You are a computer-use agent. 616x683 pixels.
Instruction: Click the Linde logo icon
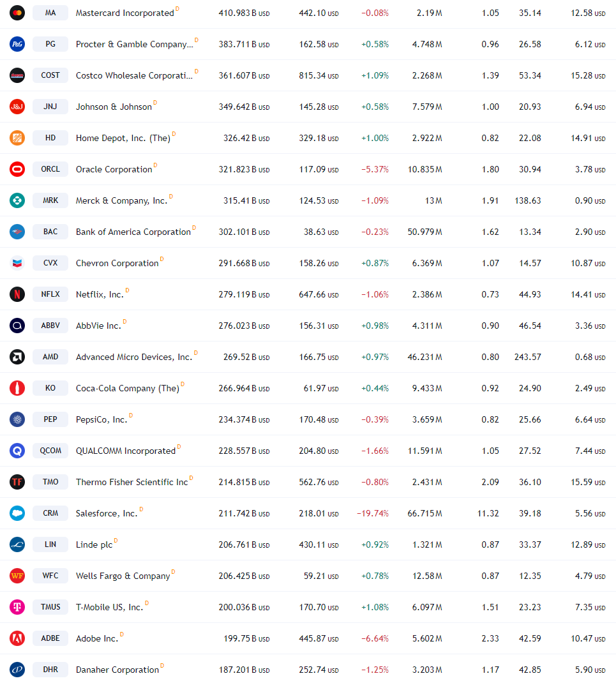point(17,544)
